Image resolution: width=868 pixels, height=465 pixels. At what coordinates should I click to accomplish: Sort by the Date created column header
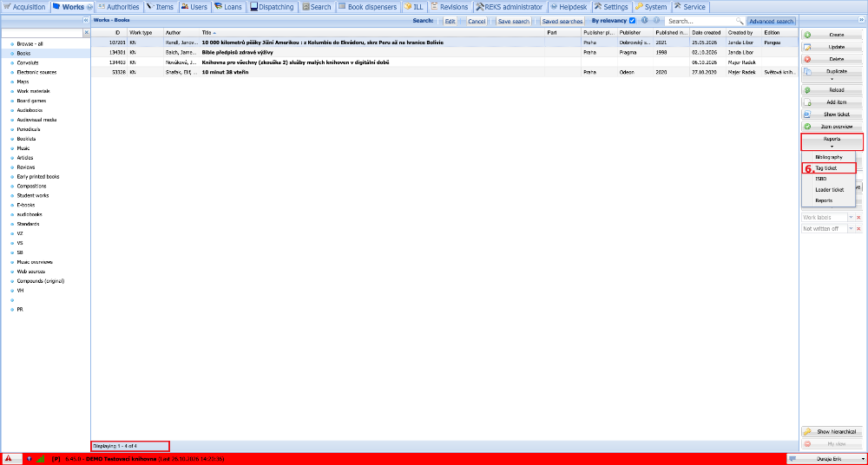(707, 33)
